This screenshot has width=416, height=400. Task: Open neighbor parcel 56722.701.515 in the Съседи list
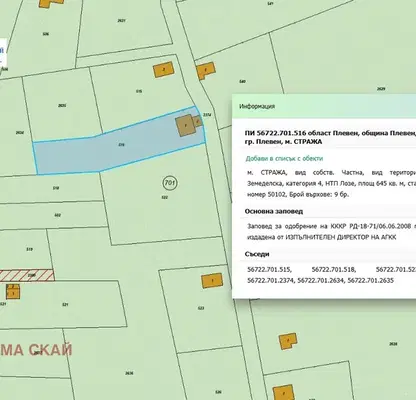[x=269, y=269]
